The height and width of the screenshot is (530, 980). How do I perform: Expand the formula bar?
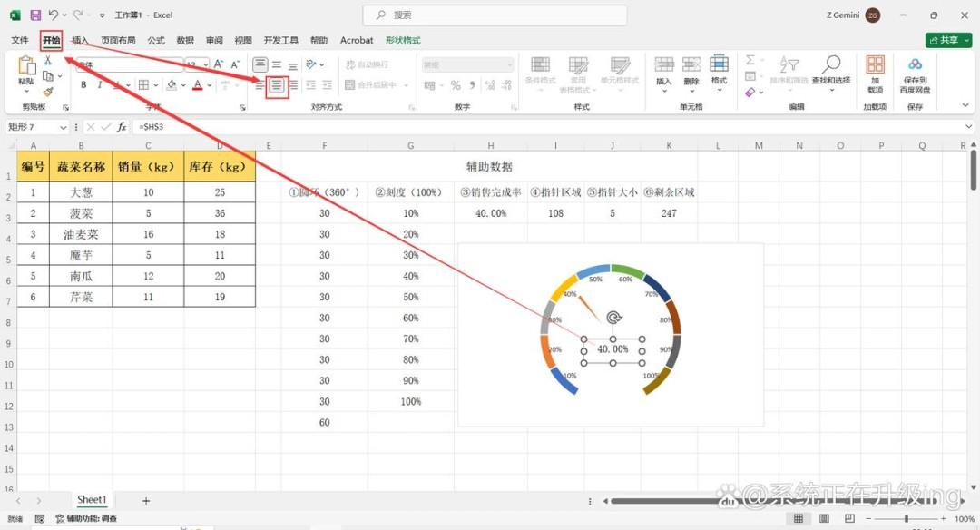pyautogui.click(x=968, y=127)
